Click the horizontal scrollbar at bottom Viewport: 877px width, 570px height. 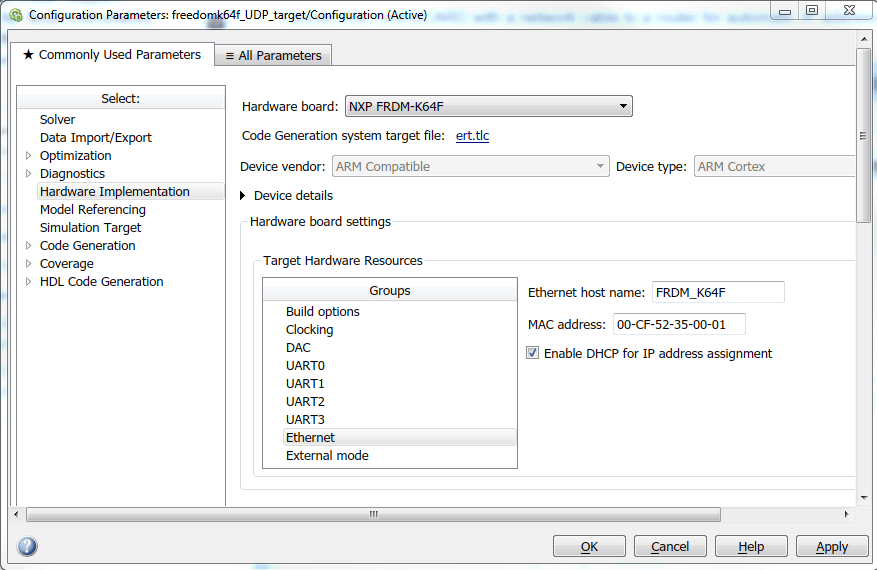tap(373, 514)
